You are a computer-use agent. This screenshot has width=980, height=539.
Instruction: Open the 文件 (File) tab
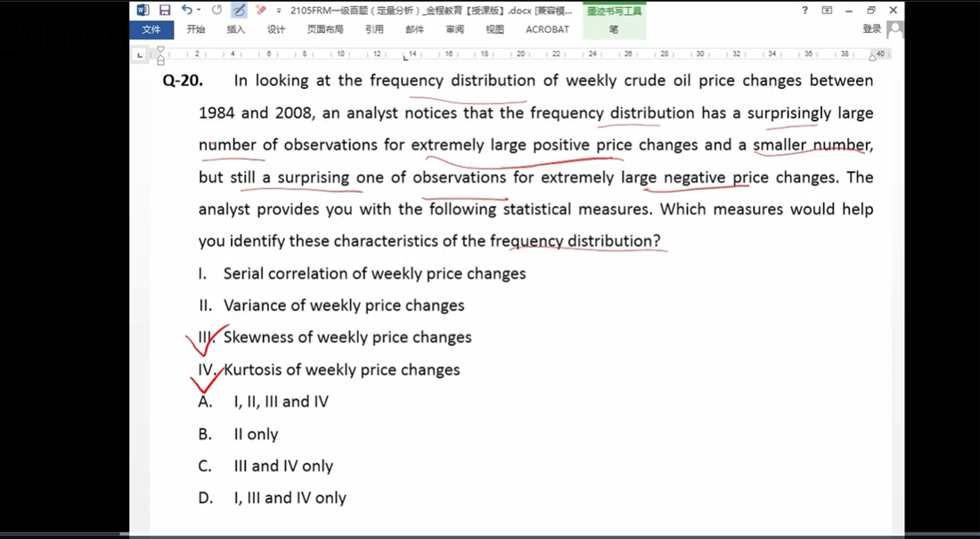click(151, 29)
